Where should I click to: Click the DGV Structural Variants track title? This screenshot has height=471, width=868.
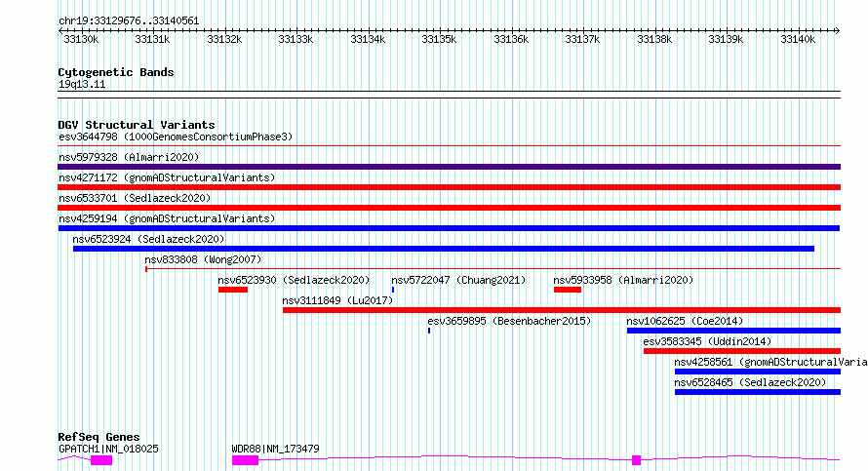137,125
